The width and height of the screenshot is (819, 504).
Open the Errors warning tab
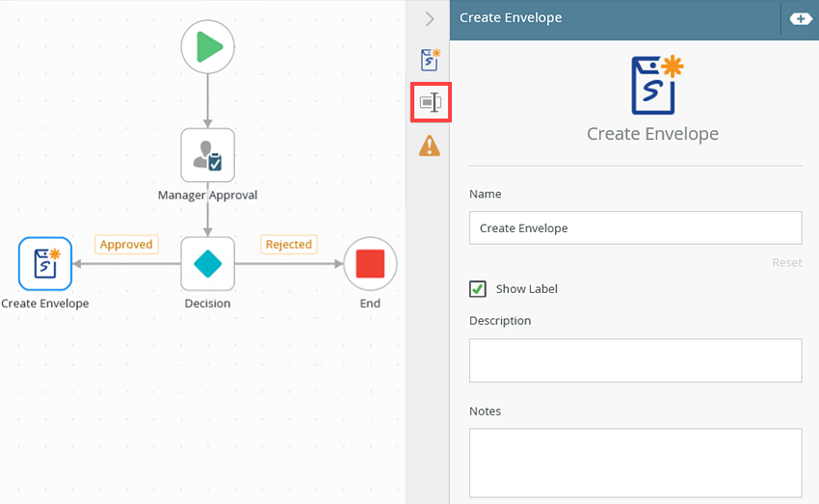pos(430,146)
